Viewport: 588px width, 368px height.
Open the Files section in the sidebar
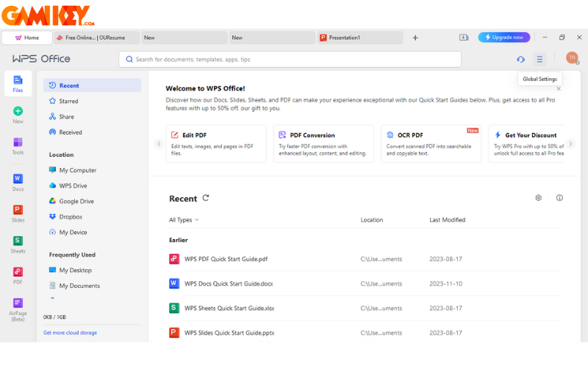coord(18,84)
